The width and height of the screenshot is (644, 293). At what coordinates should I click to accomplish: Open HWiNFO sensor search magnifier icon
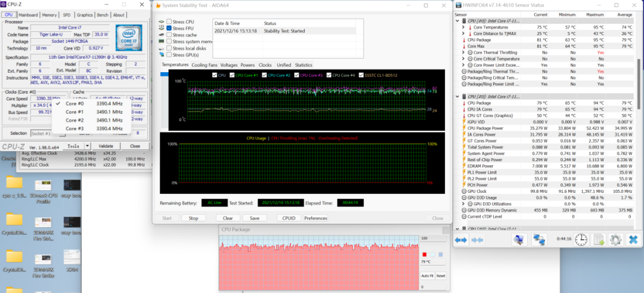(x=519, y=239)
